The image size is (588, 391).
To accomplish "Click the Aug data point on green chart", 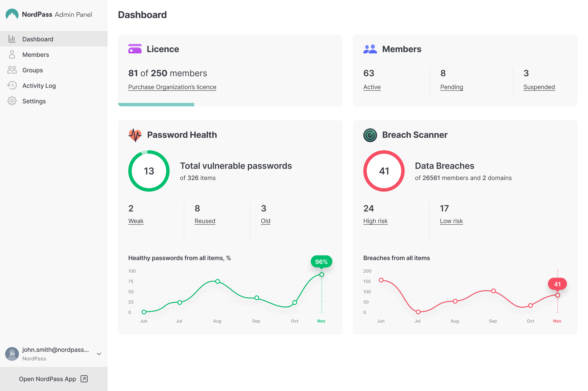I will [217, 281].
